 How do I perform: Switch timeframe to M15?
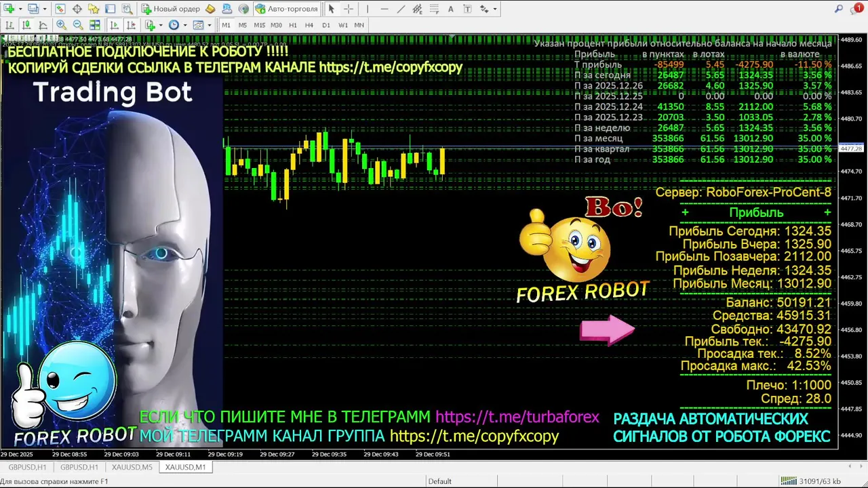click(x=260, y=25)
